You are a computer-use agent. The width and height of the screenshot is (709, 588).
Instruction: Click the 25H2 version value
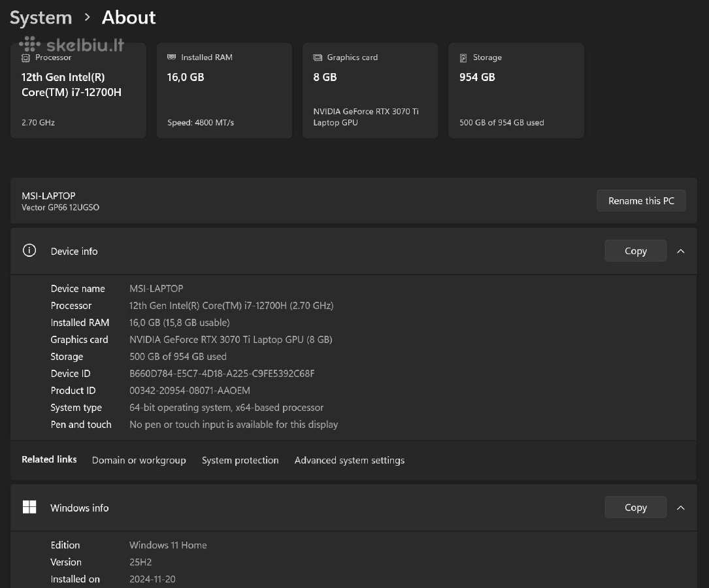[x=140, y=563]
